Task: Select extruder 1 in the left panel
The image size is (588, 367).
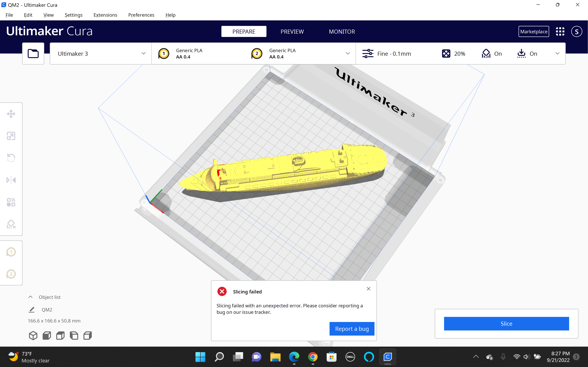Action: (11, 252)
